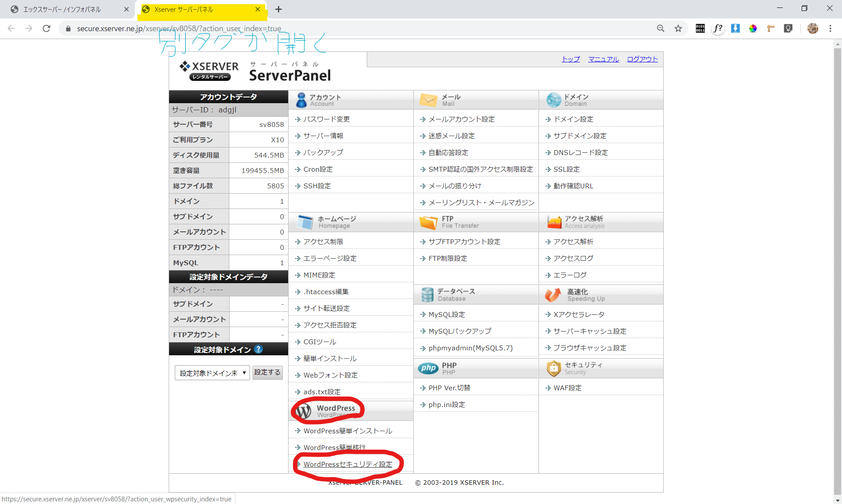This screenshot has height=504, width=842.
Task: Click the WordPress logo icon
Action: pos(304,411)
